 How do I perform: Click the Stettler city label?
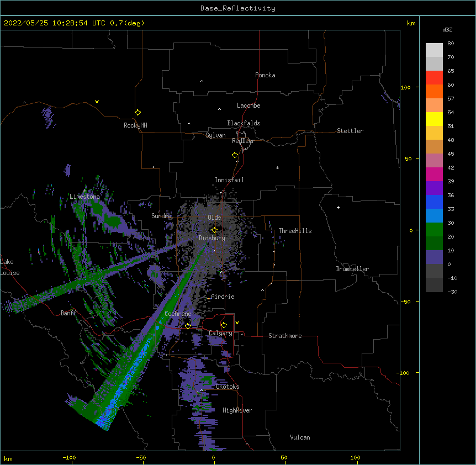point(350,131)
